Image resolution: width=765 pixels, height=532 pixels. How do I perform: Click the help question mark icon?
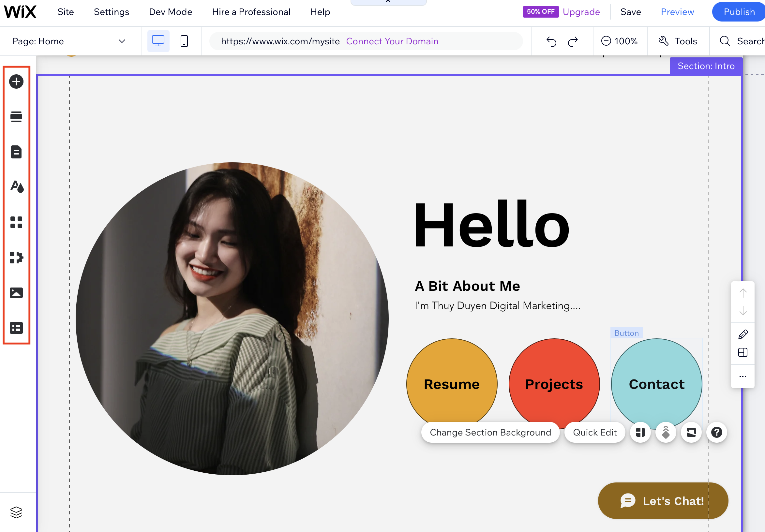coord(717,432)
